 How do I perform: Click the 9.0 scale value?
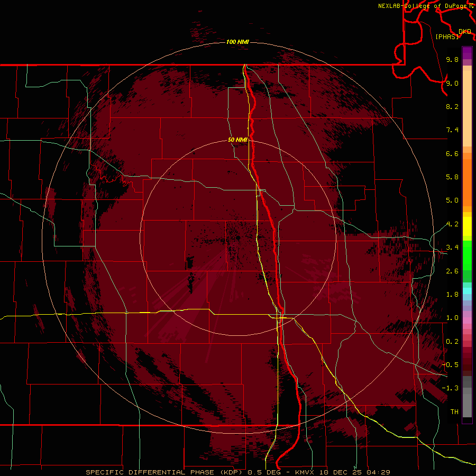click(x=452, y=83)
